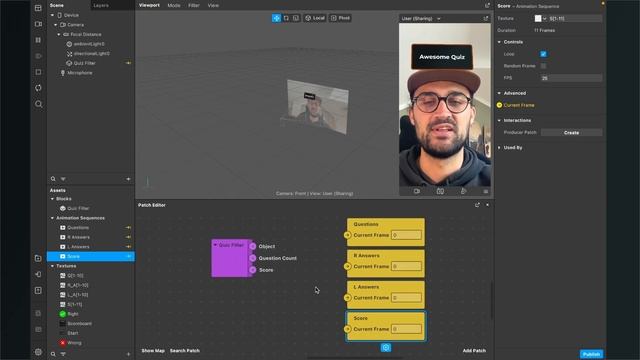Image resolution: width=640 pixels, height=360 pixels.
Task: Toggle the Random Frame checkbox
Action: tap(543, 66)
